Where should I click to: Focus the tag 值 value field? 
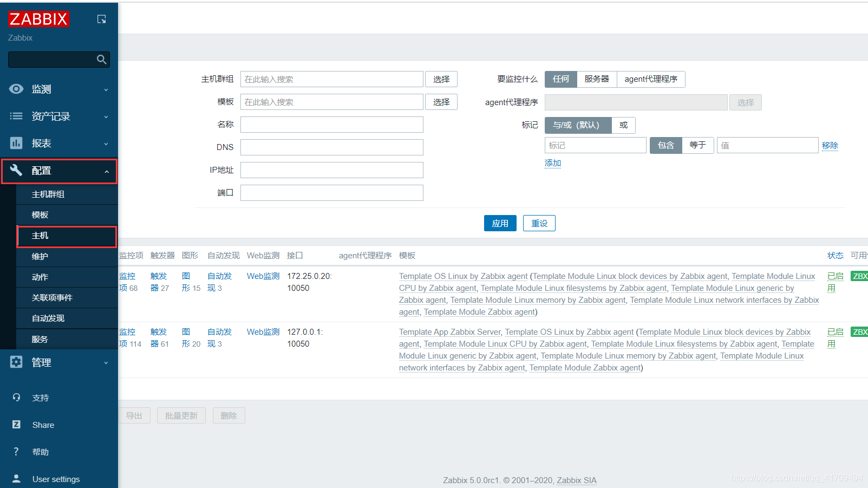pyautogui.click(x=767, y=145)
